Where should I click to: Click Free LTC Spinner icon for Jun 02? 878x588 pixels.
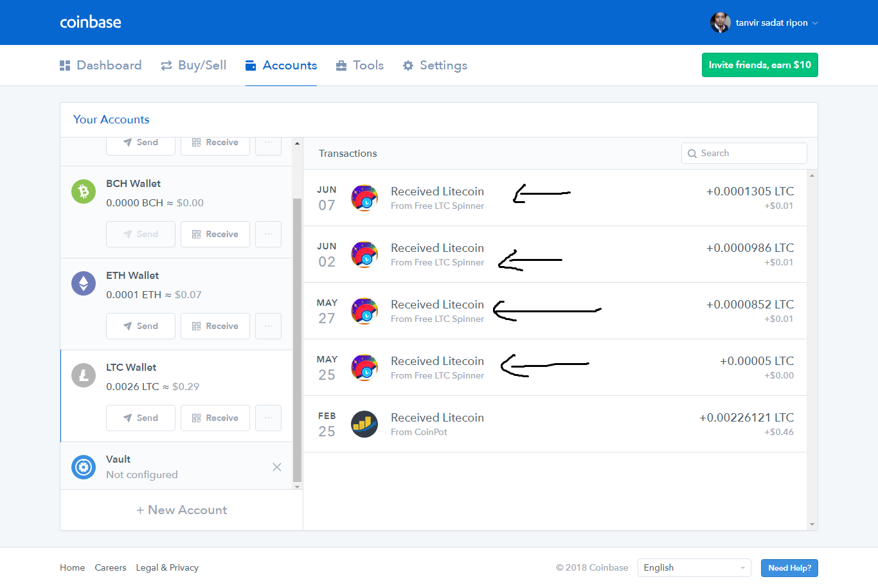click(364, 254)
